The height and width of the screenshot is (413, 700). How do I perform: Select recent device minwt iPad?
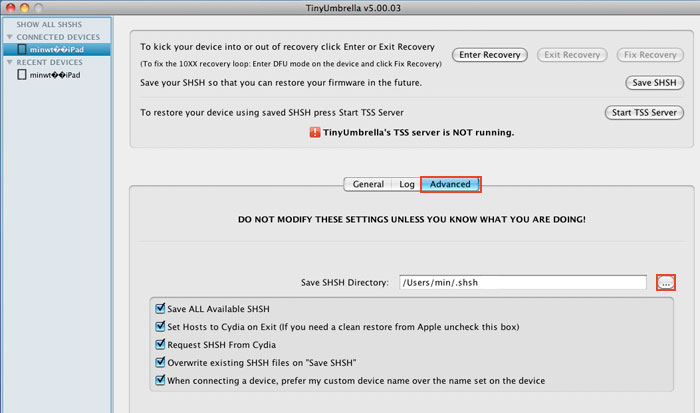click(x=57, y=75)
